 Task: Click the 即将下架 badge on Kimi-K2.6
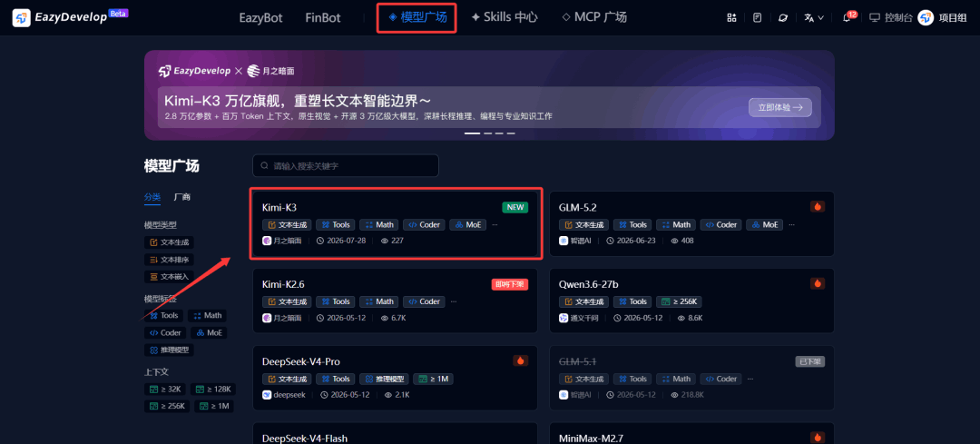(x=510, y=284)
